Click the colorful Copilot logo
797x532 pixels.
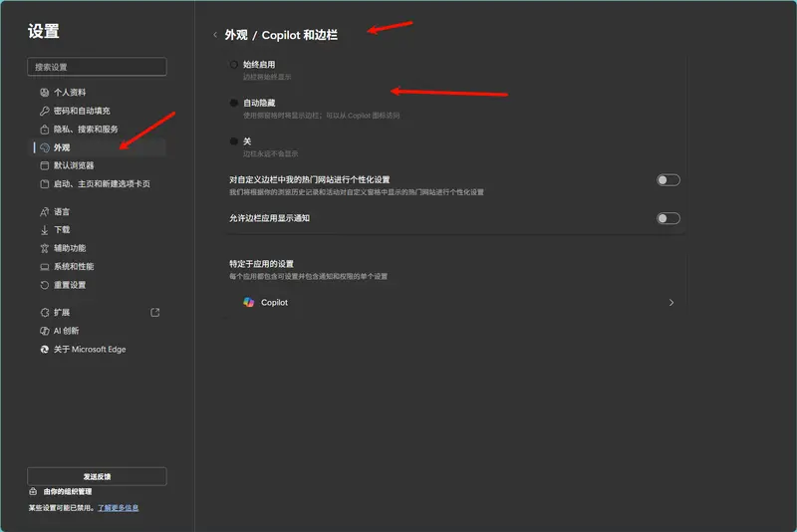click(248, 302)
